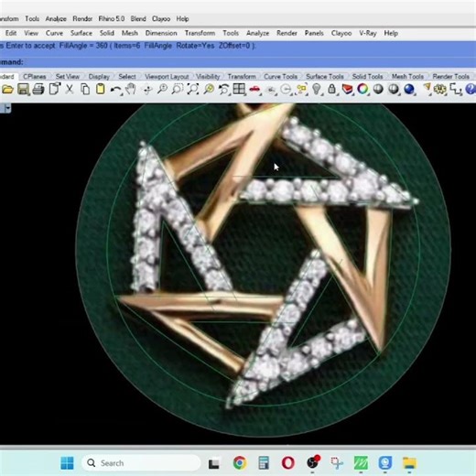Click the Options gear icon

pyautogui.click(x=440, y=90)
